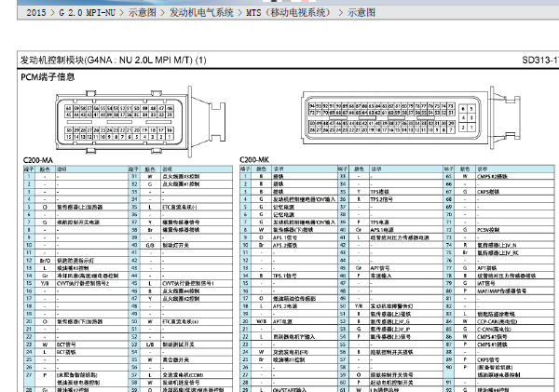The height and width of the screenshot is (392, 559).
Task: Click APS.1电源 cell at terminal 40
Action: pos(382,230)
